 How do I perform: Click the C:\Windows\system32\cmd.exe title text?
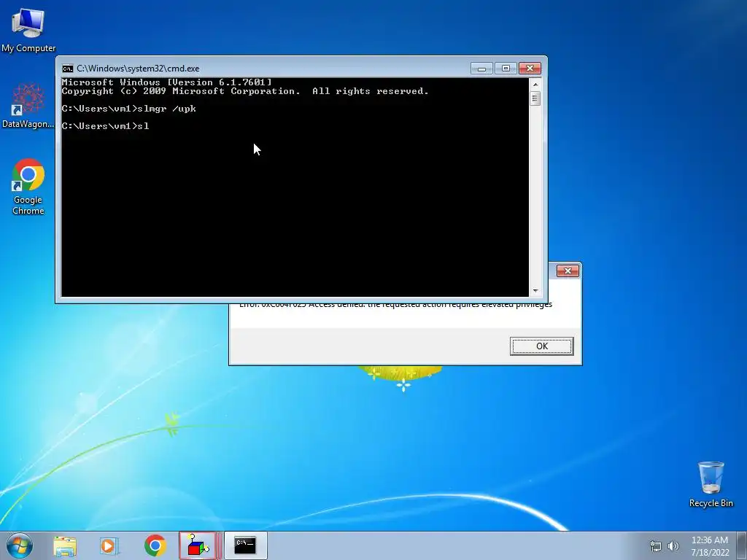[138, 69]
